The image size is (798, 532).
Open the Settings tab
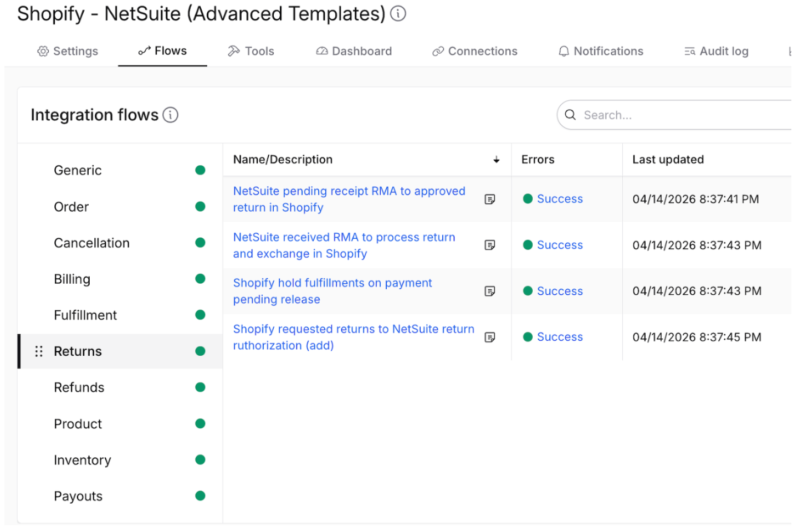click(68, 51)
